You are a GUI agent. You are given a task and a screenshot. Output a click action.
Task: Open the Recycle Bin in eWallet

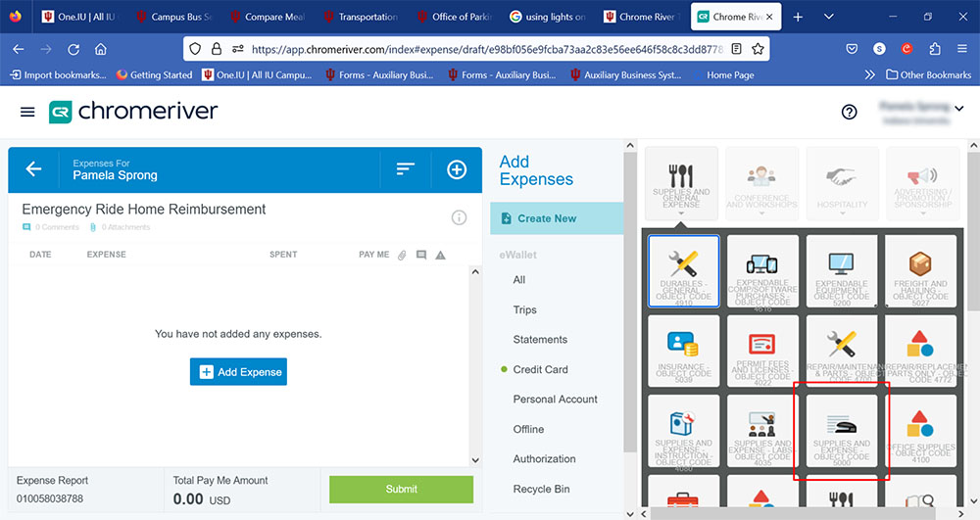coord(541,489)
